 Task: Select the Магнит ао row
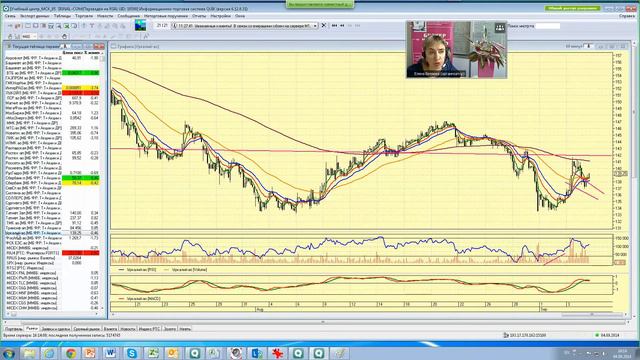[x=52, y=103]
